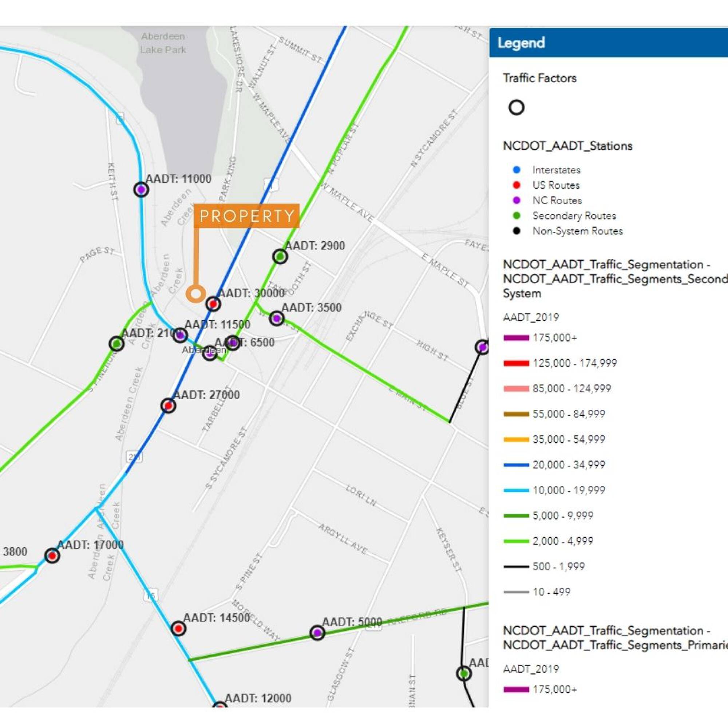Select the AADT 17000 station marker
The width and height of the screenshot is (728, 728).
52,555
